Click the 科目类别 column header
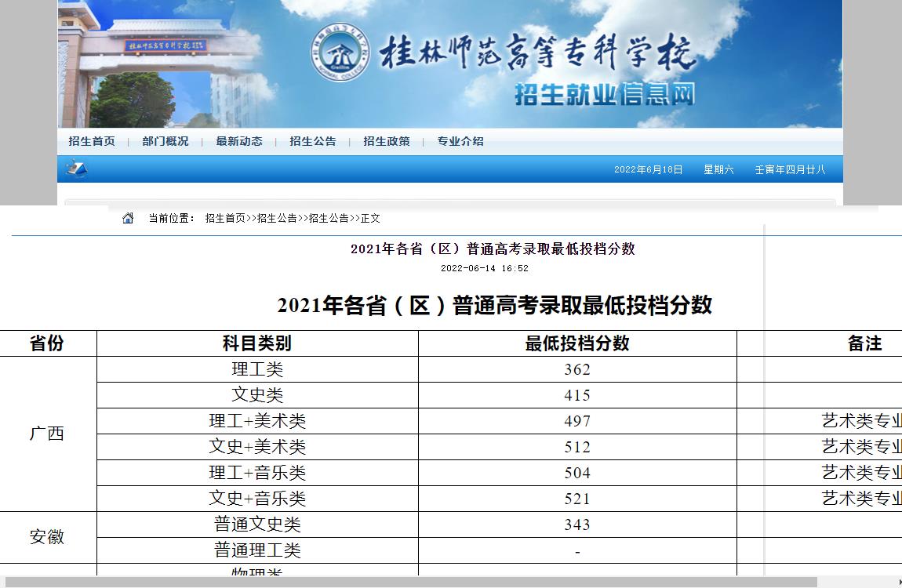 pyautogui.click(x=257, y=343)
